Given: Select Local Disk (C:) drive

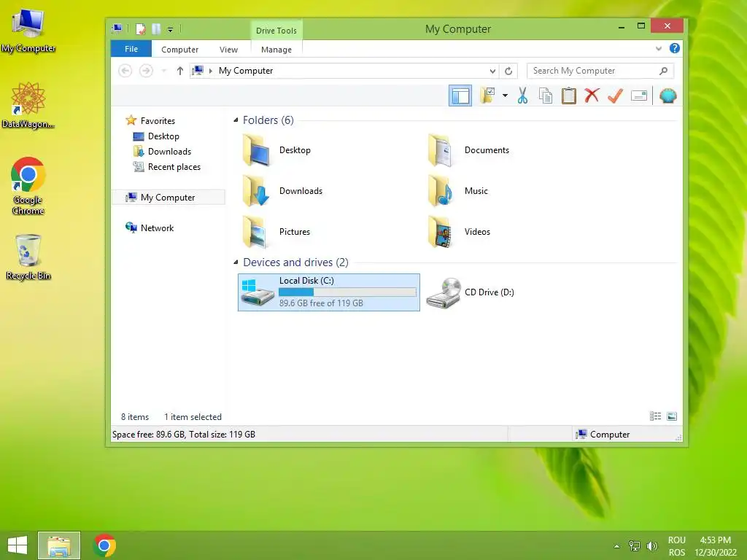Looking at the screenshot, I should click(329, 292).
